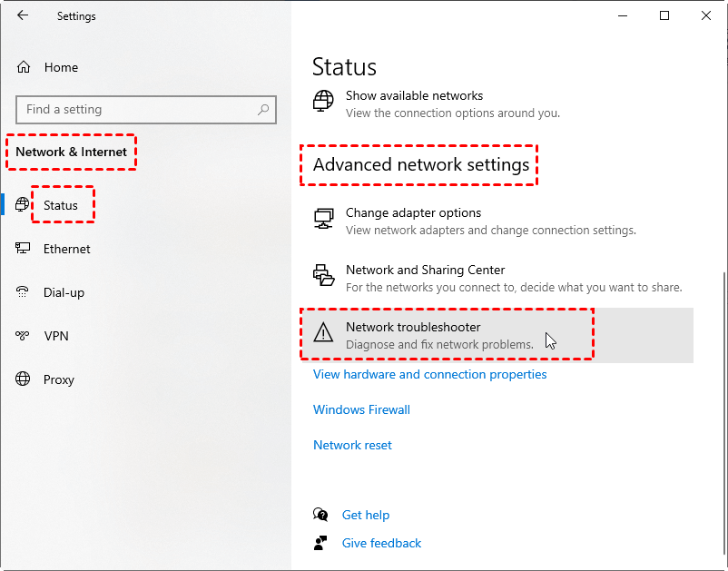Screen dimensions: 728x571
Task: Open View hardware and connection properties link
Action: point(429,374)
